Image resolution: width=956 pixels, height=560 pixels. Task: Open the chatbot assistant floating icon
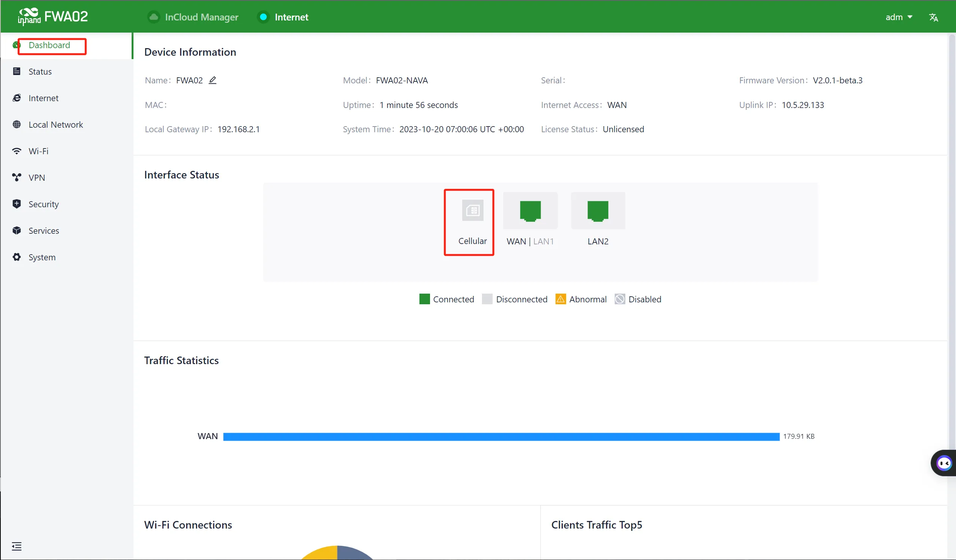point(943,463)
